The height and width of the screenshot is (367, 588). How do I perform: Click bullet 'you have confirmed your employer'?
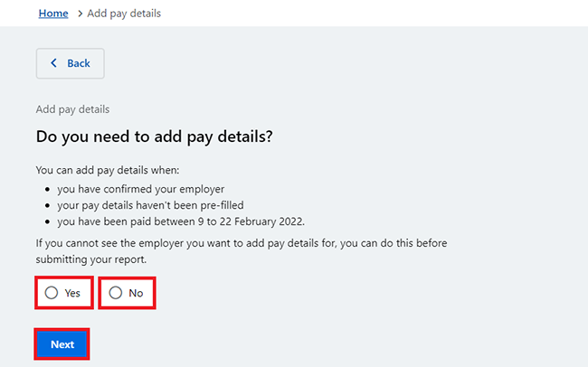[140, 189]
